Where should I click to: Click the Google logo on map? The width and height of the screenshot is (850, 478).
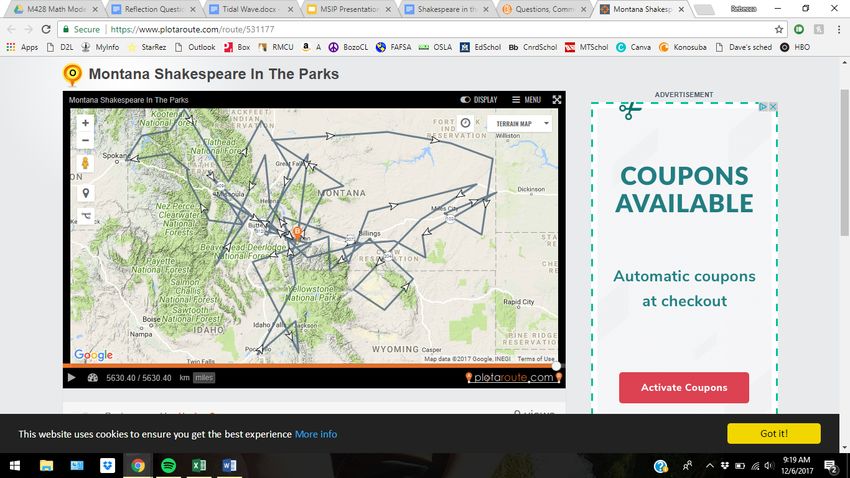pos(93,355)
